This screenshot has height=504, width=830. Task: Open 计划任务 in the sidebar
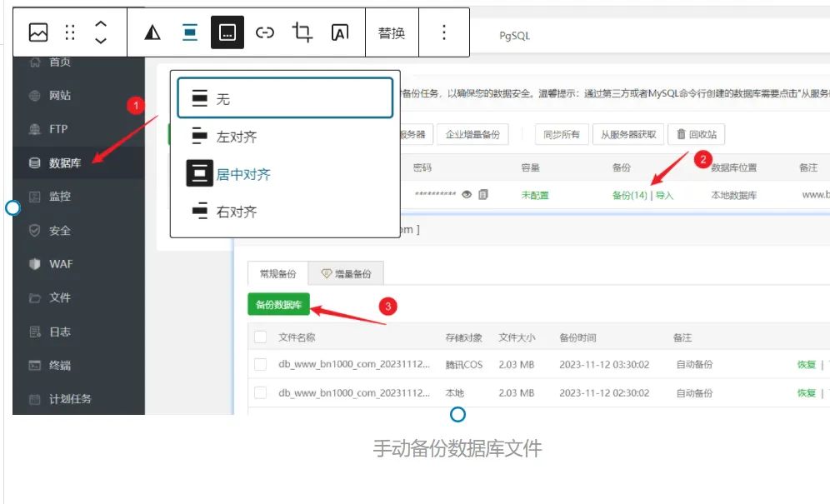[70, 399]
